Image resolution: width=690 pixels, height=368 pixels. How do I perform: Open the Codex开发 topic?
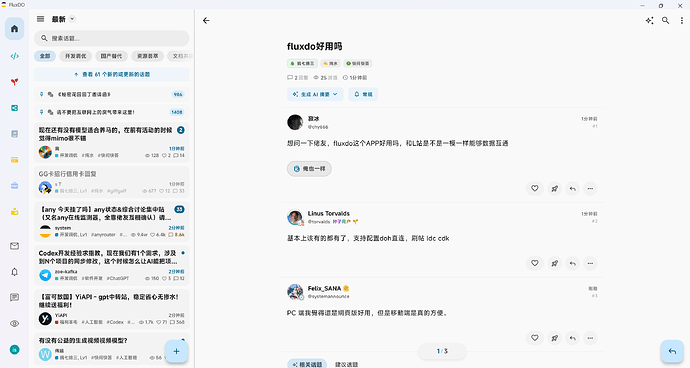(112, 265)
